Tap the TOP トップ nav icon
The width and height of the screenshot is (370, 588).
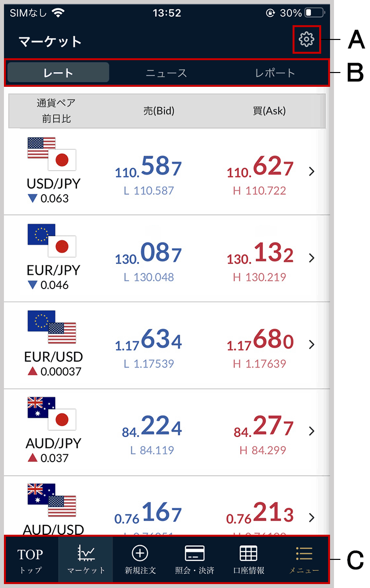click(x=31, y=560)
